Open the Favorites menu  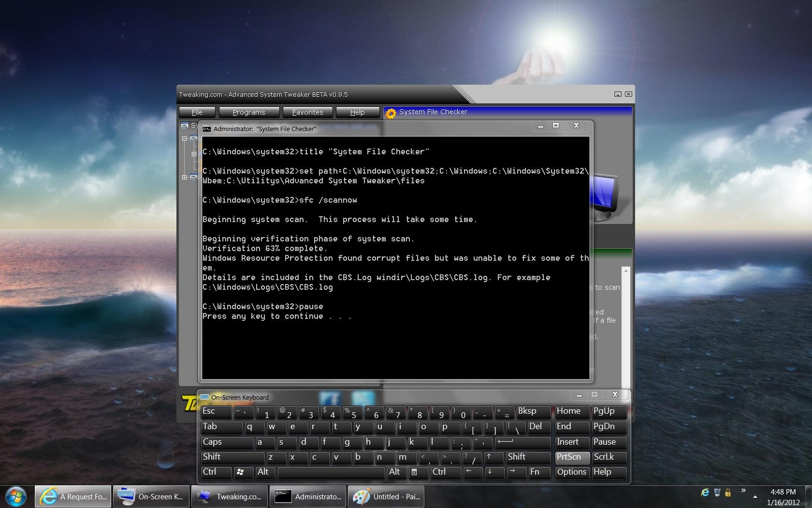coord(307,112)
